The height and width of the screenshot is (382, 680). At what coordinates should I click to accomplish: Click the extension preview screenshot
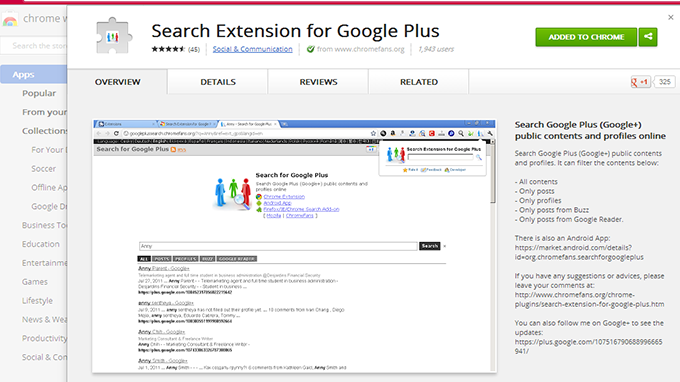294,246
